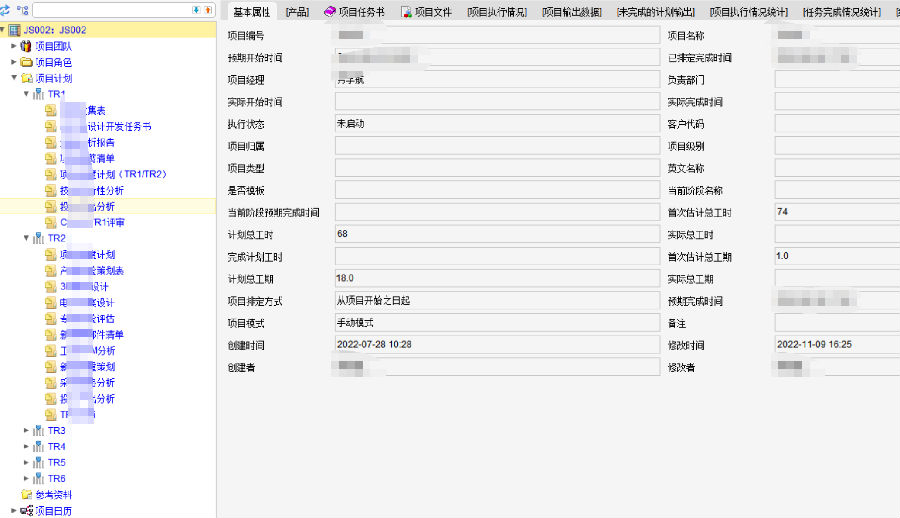Click task icon beside 设计开发任务书
Screen dimensions: 900x518
click(51, 126)
